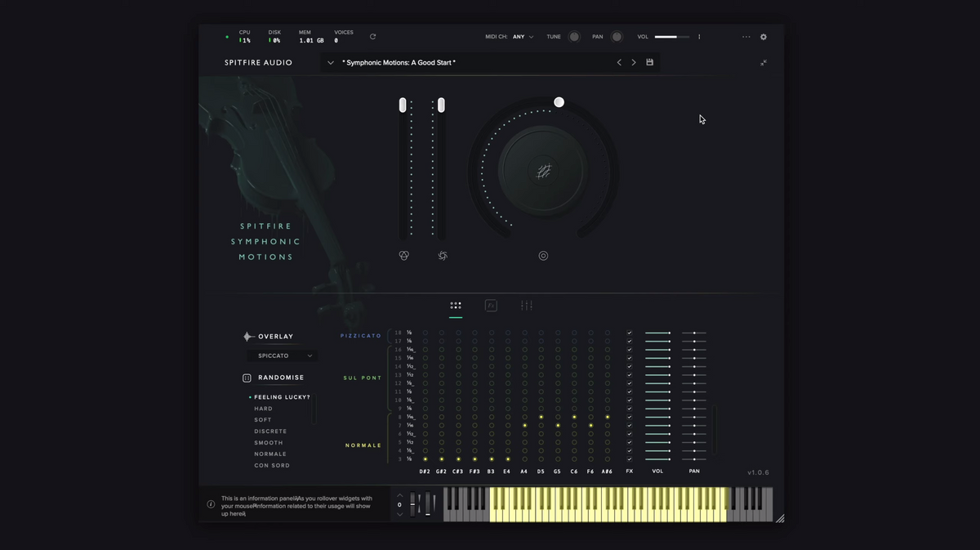Image resolution: width=980 pixels, height=550 pixels.
Task: Enable the D#2 grid cell in row 8
Action: 425,417
